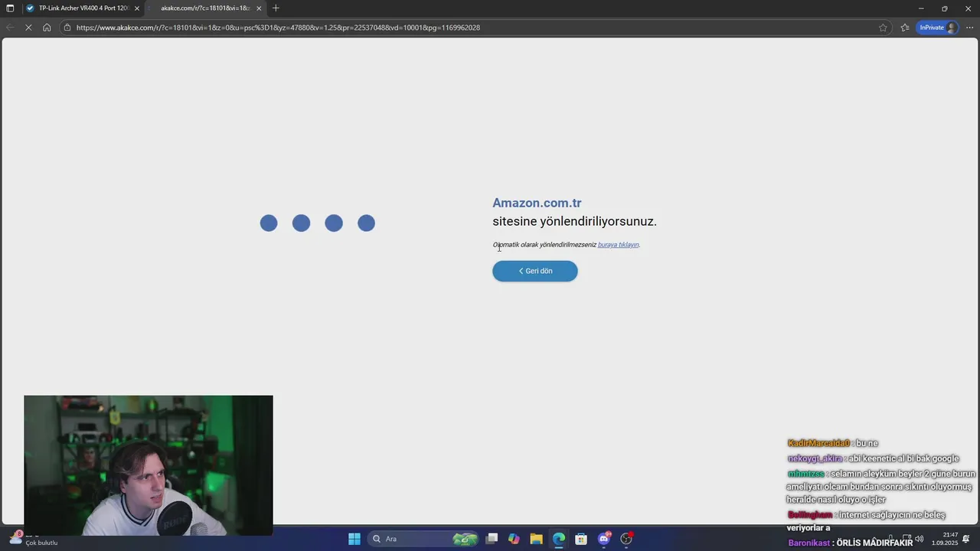The height and width of the screenshot is (551, 980).
Task: Go back using browser back arrow
Action: [x=10, y=28]
